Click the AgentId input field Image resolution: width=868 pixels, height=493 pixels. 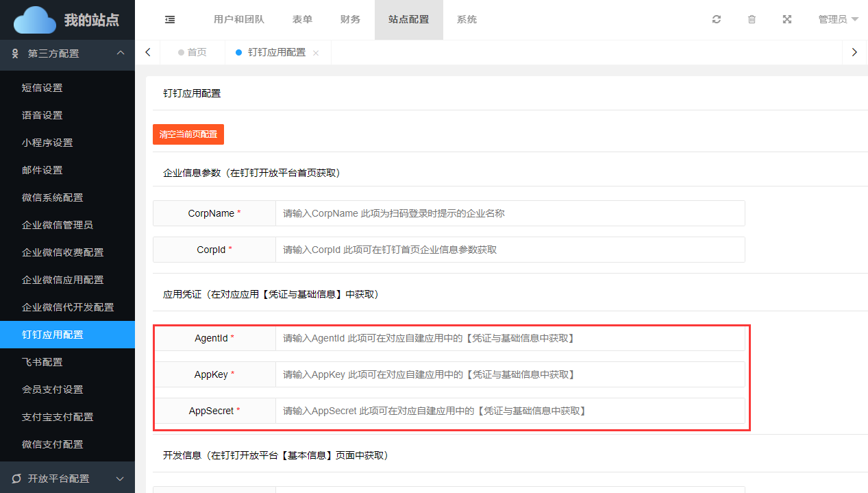(510, 338)
